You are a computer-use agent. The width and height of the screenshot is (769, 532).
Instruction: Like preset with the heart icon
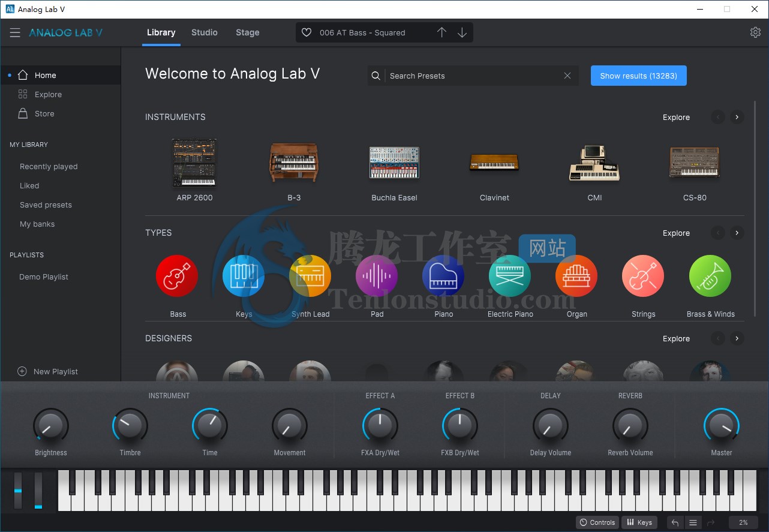307,32
